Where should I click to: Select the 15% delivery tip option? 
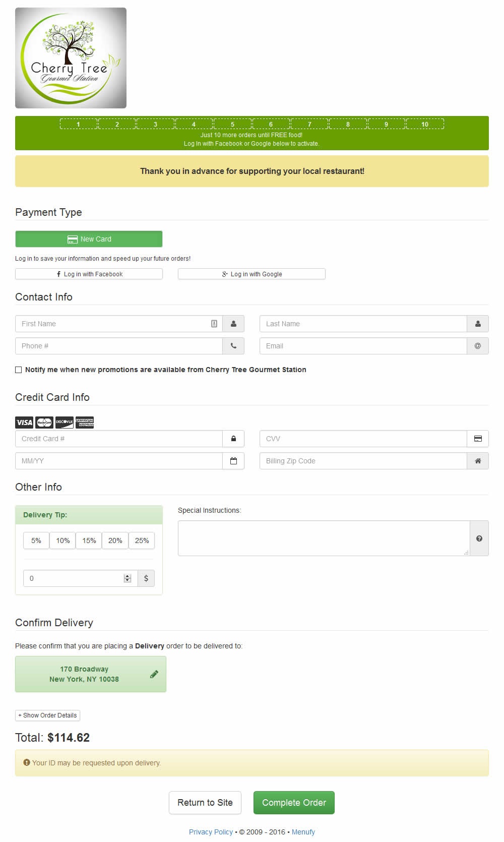tap(89, 540)
